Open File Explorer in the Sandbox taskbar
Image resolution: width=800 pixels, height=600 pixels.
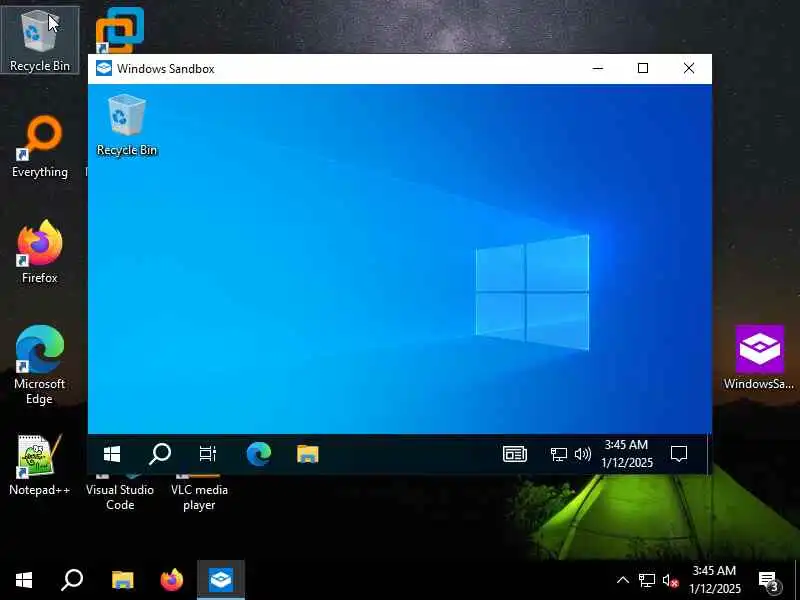tap(308, 454)
